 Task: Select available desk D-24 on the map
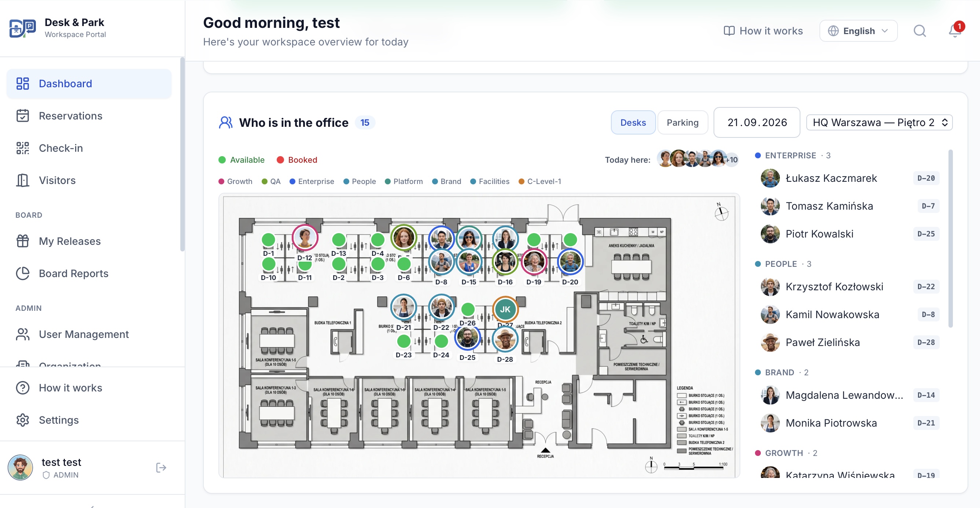441,341
